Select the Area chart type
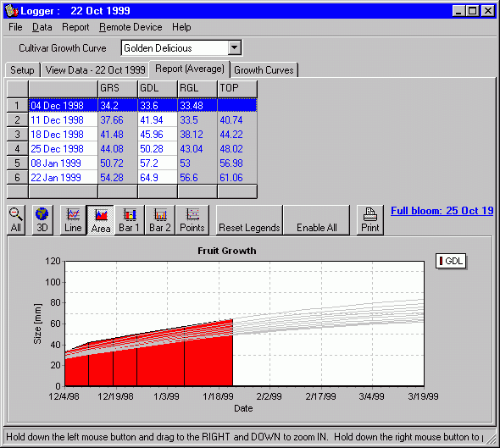This screenshot has height=448, width=500. 101,220
